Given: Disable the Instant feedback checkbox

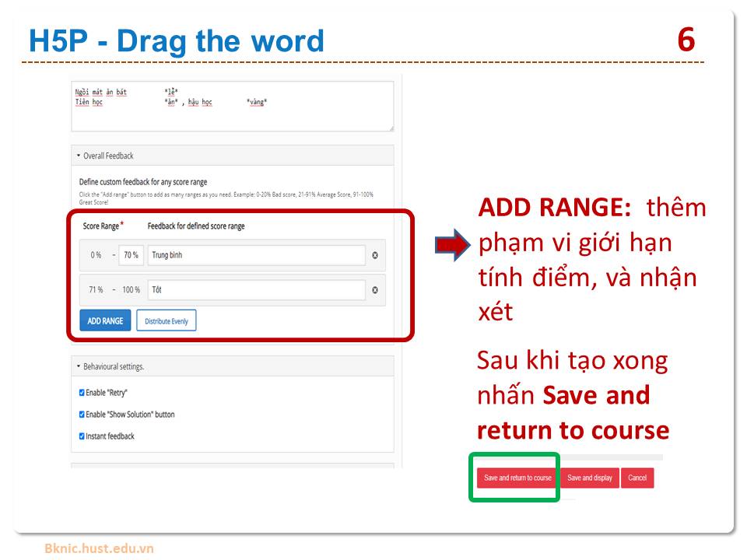Looking at the screenshot, I should click(82, 436).
